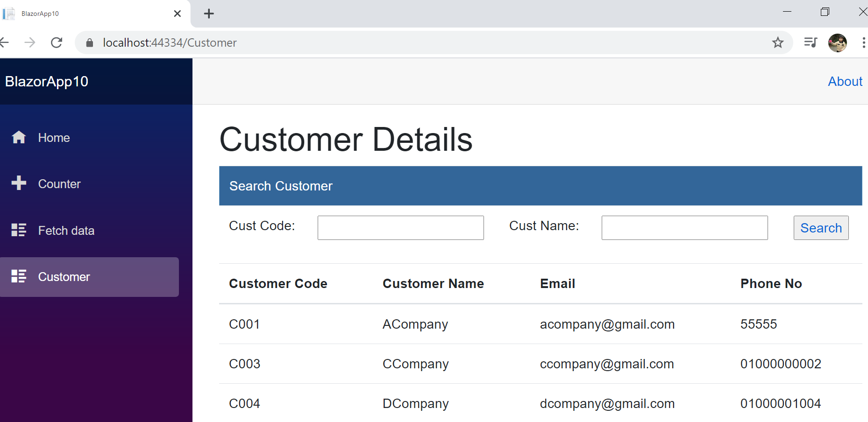Reload the page with the refresh icon
868x422 pixels.
[57, 42]
